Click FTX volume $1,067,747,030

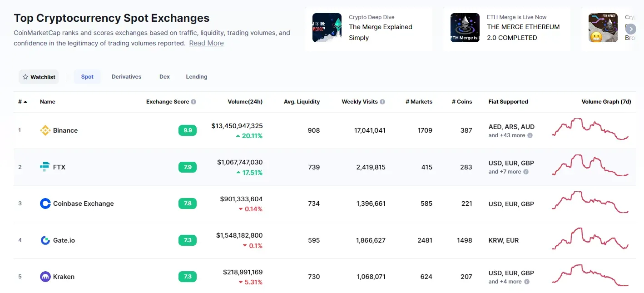click(x=240, y=162)
